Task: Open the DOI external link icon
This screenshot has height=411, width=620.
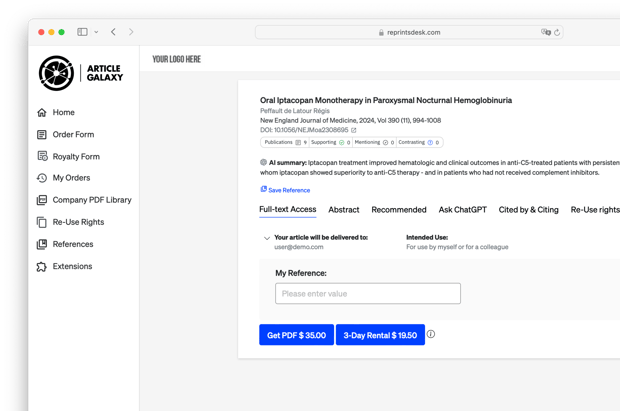Action: click(354, 130)
